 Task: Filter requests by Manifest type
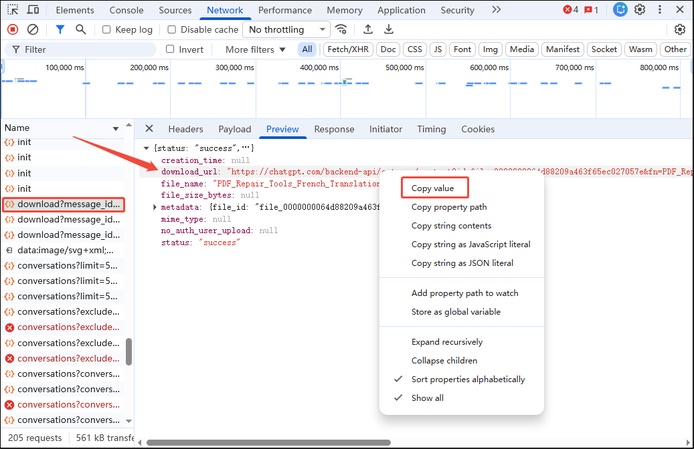point(563,49)
